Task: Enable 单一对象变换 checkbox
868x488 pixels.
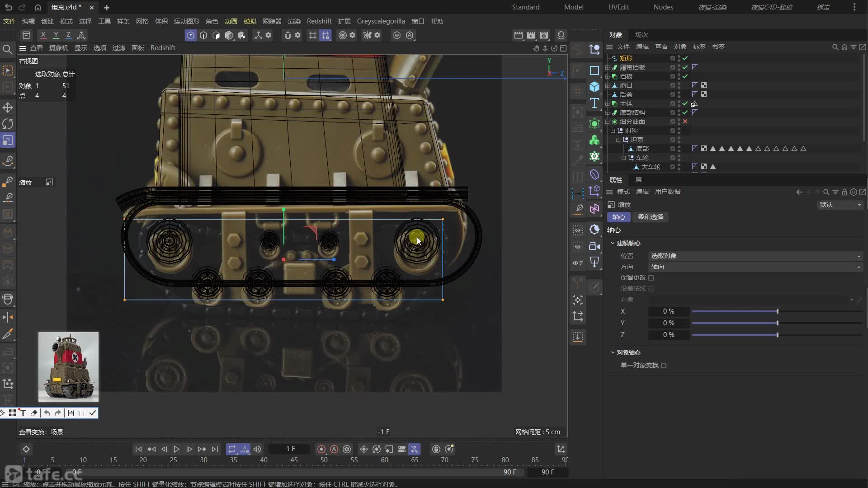Action: (664, 366)
